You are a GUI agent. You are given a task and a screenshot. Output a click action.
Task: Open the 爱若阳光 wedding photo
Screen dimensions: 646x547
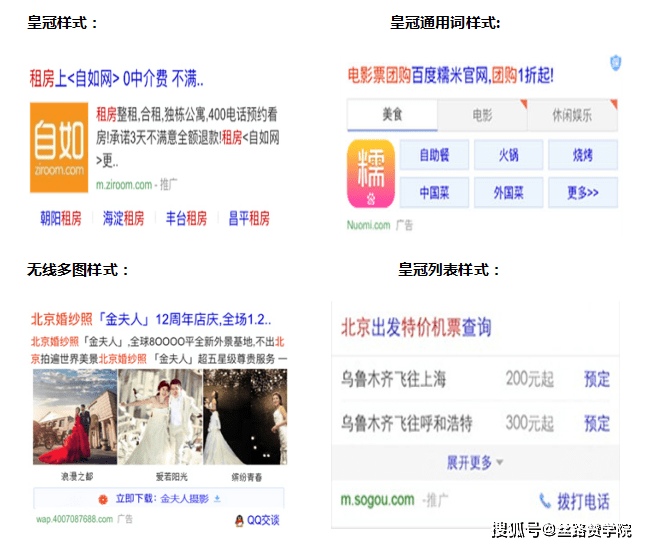coord(160,417)
